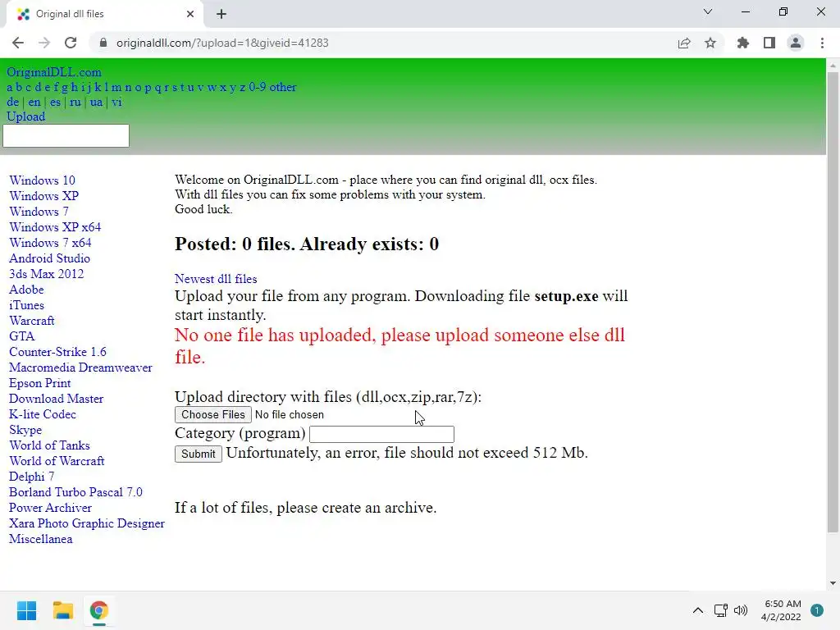Share this page using the share icon
Screen dimensions: 840x630
point(684,43)
